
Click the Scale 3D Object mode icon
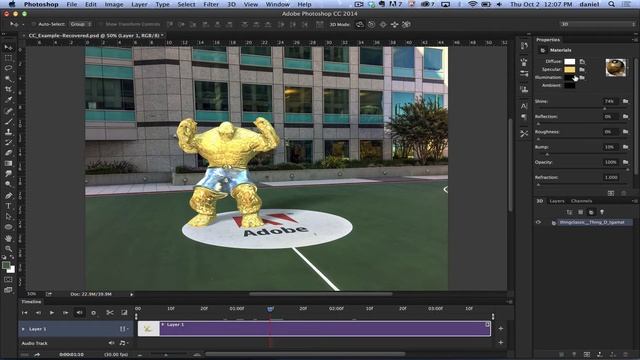pyautogui.click(x=406, y=24)
